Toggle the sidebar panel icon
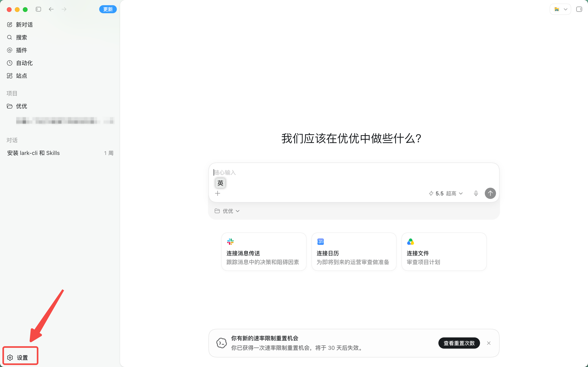Viewport: 588px width, 367px height. click(38, 9)
